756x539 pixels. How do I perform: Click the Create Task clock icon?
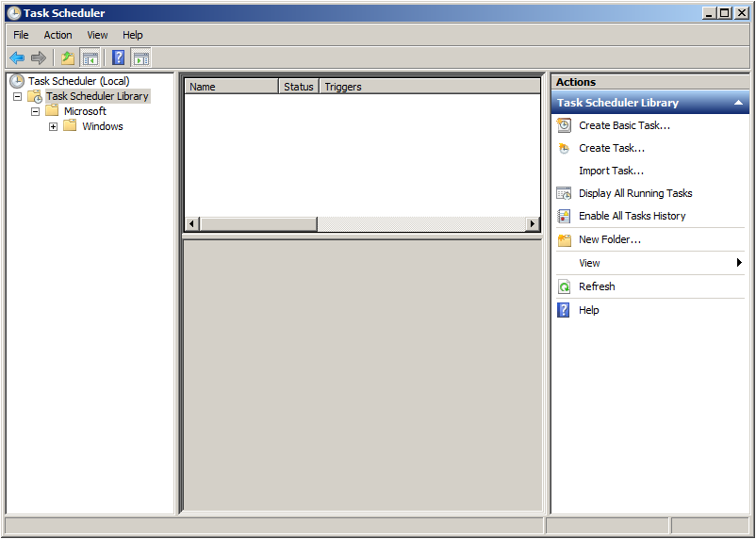coord(564,148)
